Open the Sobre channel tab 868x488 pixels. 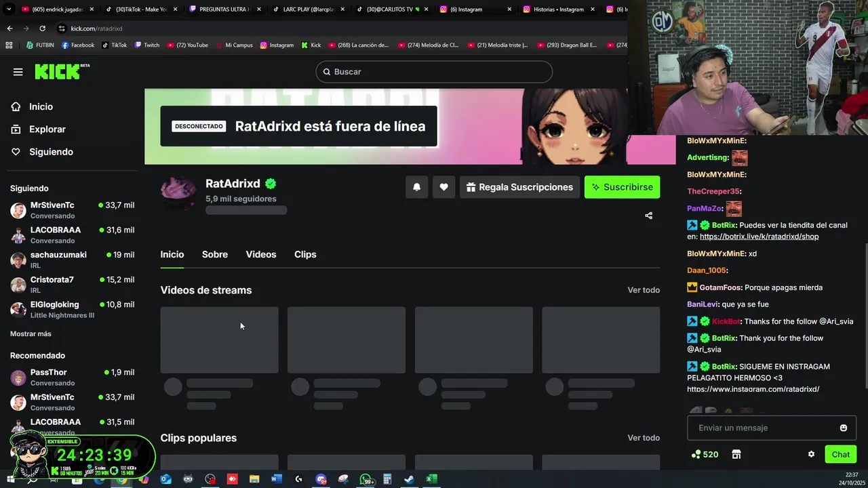click(215, 254)
